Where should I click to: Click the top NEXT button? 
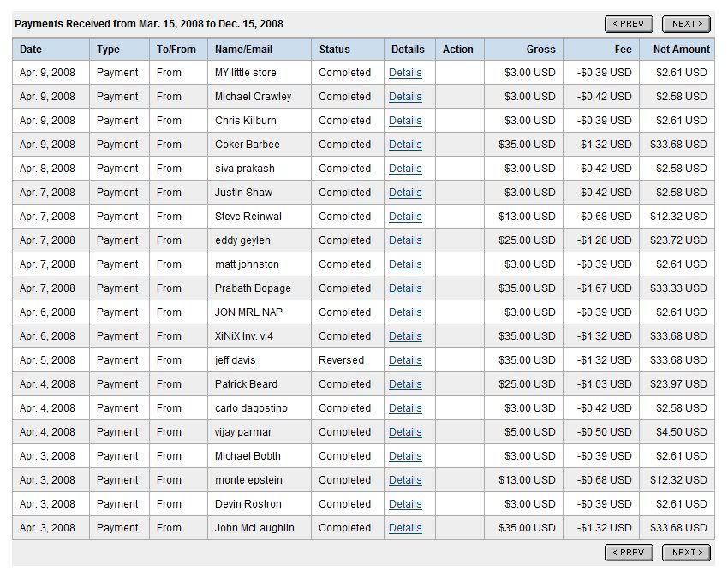[686, 24]
